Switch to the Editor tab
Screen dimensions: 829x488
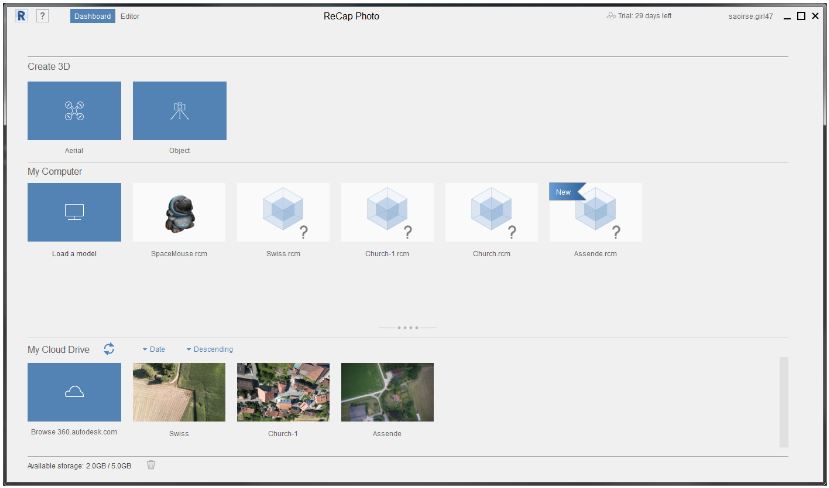click(x=130, y=17)
